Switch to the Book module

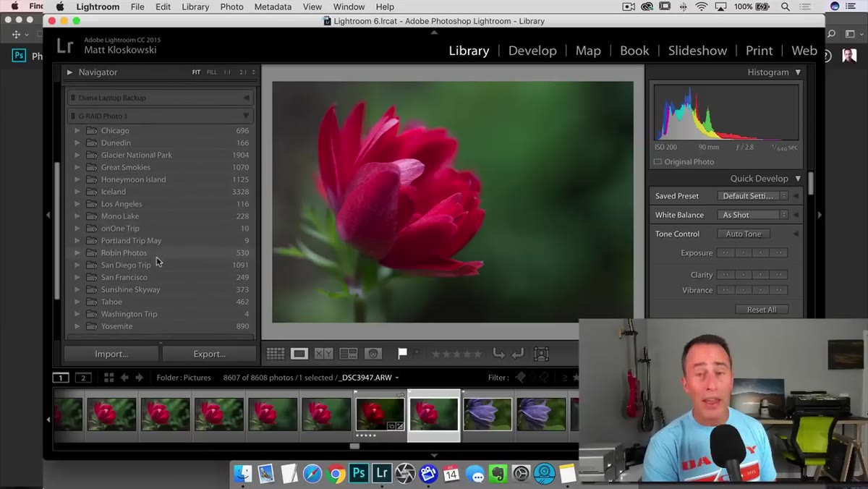point(634,51)
